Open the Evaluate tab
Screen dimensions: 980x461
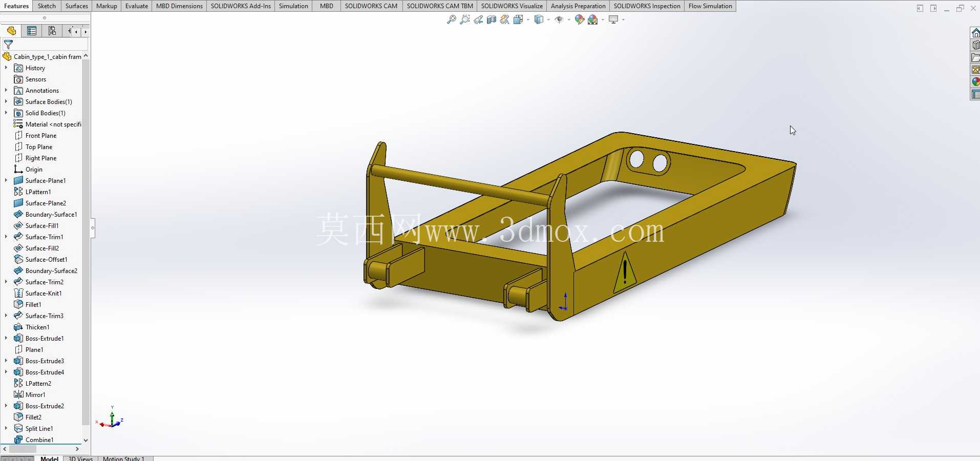click(137, 6)
